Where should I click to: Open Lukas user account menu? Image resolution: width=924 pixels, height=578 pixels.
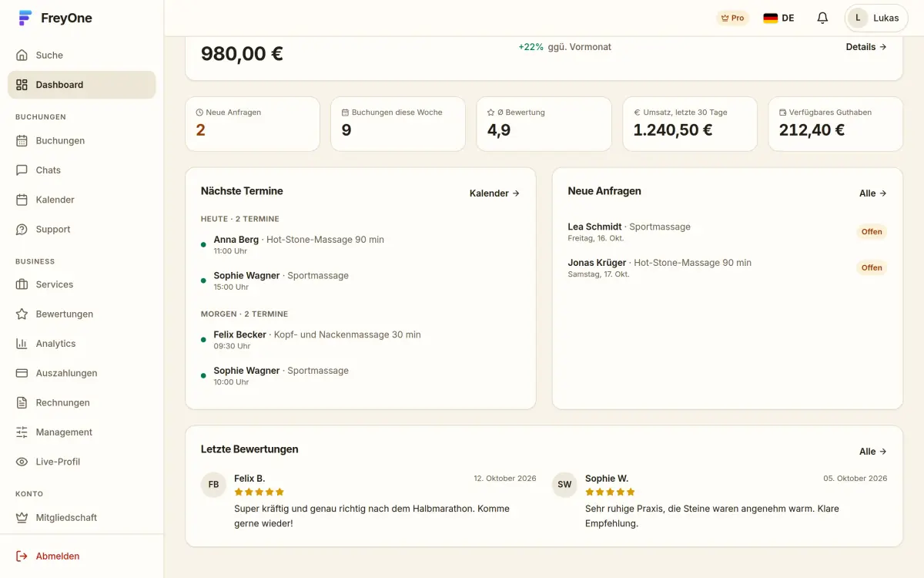(876, 18)
